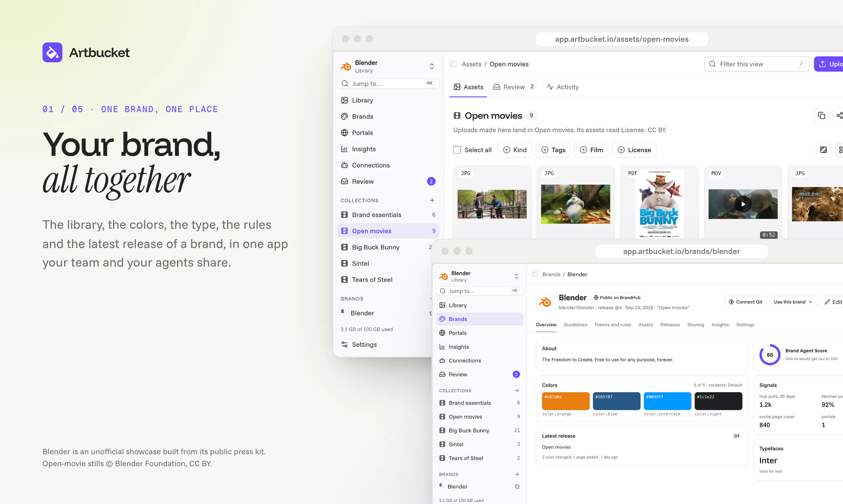Expand Blender workspace switcher in Assets window

tap(431, 66)
